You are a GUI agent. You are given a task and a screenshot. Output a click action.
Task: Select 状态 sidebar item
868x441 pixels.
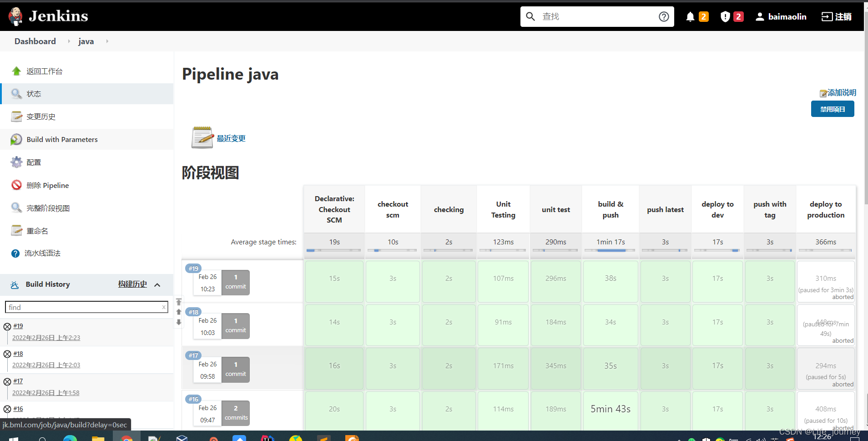click(x=87, y=94)
